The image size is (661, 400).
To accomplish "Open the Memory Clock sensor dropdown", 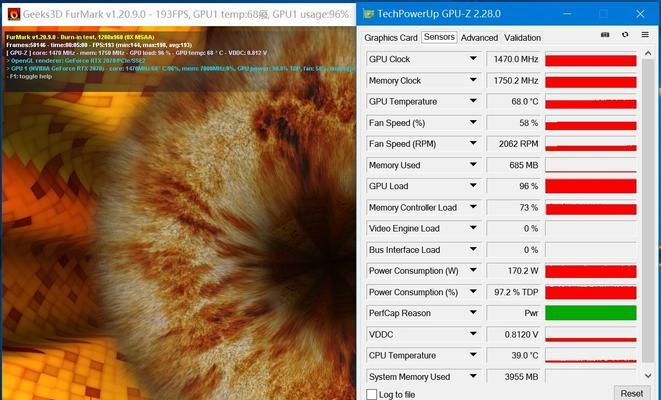I will click(x=473, y=80).
